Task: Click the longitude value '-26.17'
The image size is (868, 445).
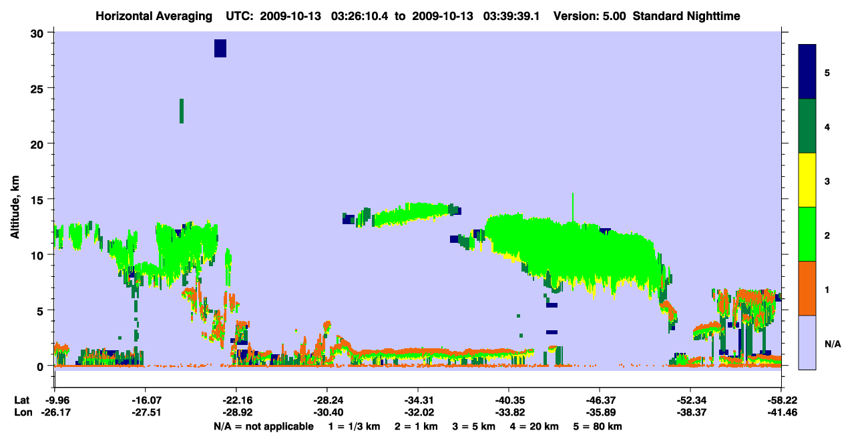Action: click(x=55, y=413)
